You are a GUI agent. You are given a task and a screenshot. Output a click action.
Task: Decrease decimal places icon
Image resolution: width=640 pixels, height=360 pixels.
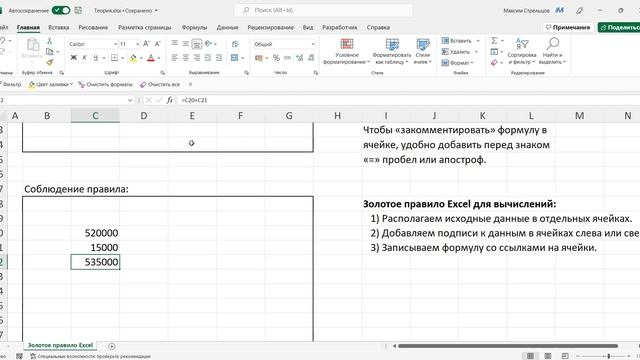click(311, 58)
